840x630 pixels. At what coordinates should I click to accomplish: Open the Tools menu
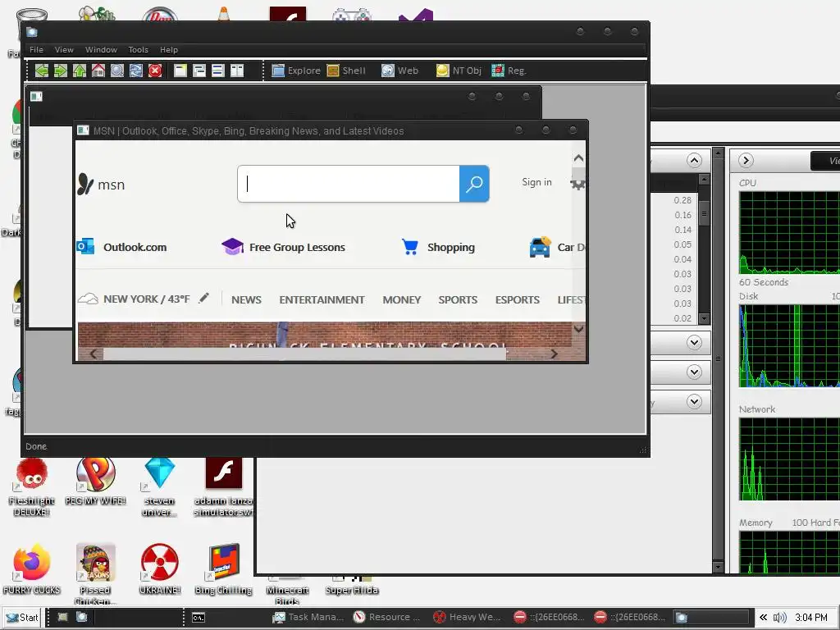(x=138, y=50)
